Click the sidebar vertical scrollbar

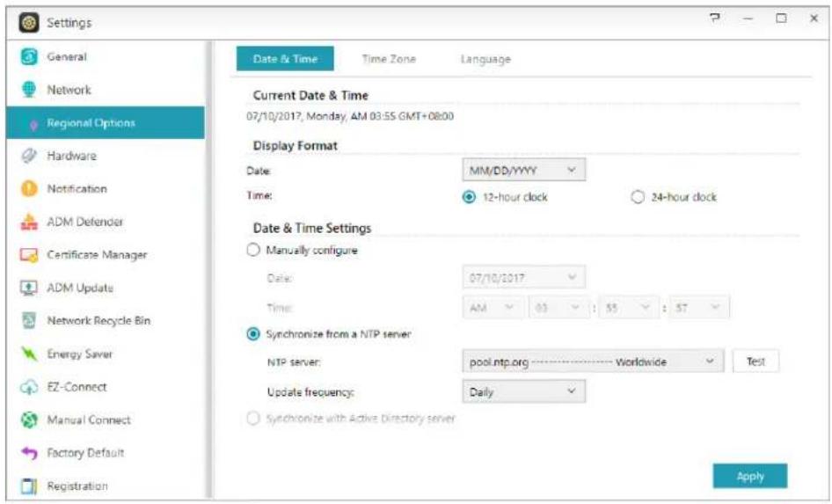[209, 271]
